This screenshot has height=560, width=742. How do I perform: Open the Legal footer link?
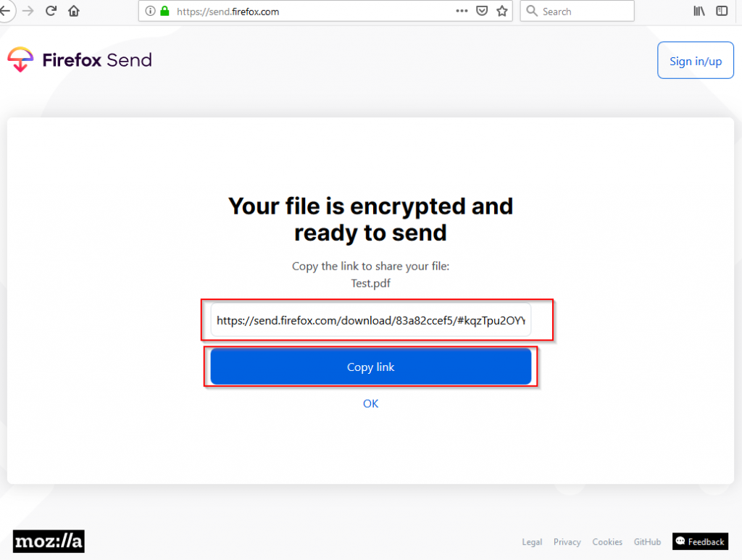click(532, 542)
